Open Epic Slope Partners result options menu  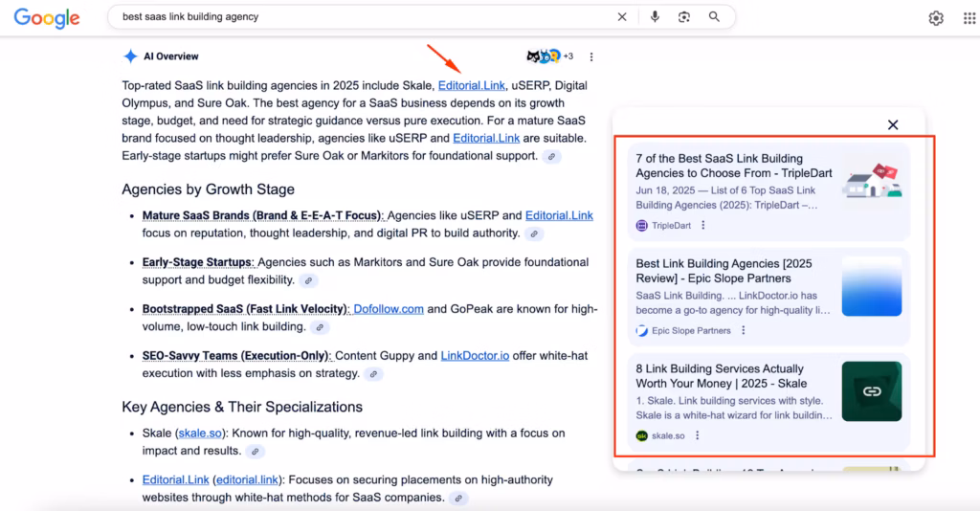[x=744, y=331]
